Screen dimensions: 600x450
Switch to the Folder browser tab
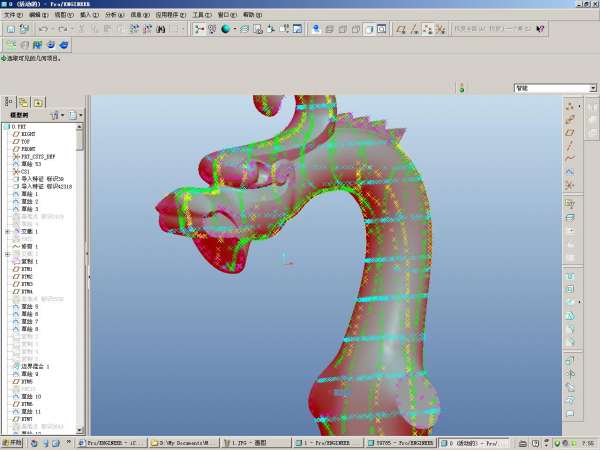tap(23, 102)
